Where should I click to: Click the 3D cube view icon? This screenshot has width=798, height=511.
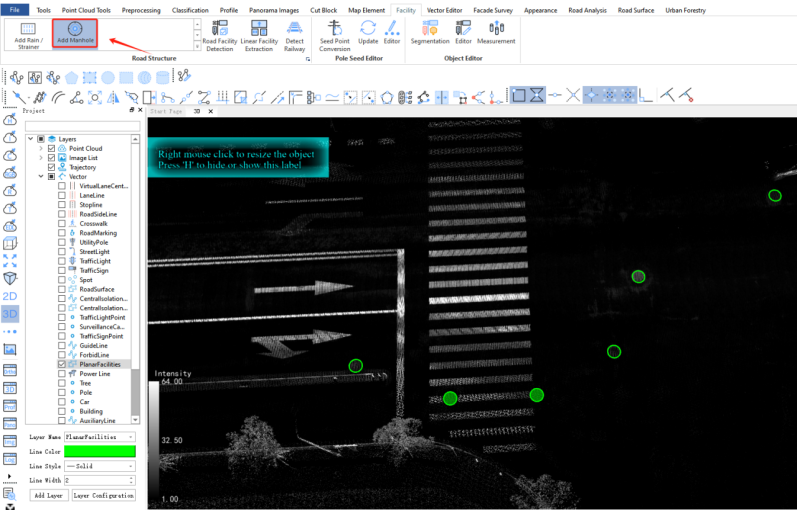point(10,243)
